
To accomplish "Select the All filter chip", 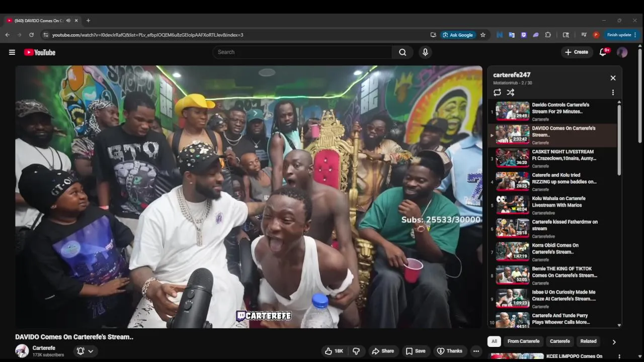I will tap(494, 341).
